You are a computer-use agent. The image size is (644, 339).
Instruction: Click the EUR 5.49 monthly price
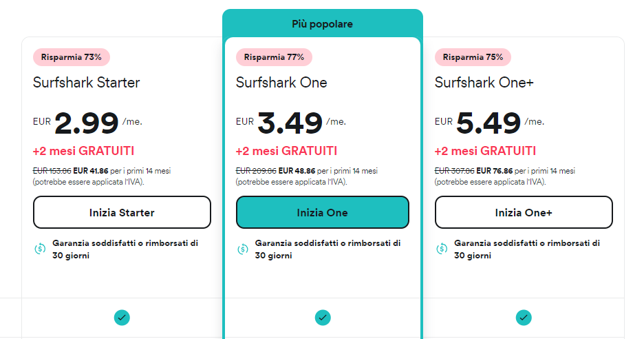[x=490, y=123]
